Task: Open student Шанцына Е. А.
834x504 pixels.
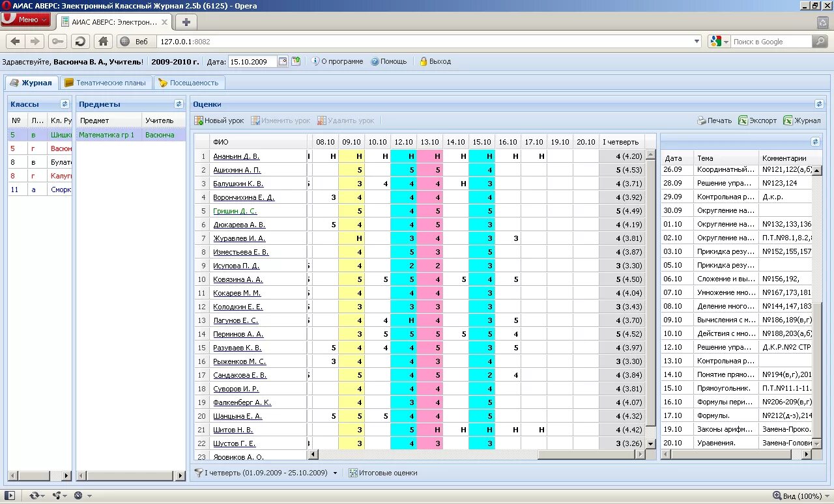Action: pos(238,416)
